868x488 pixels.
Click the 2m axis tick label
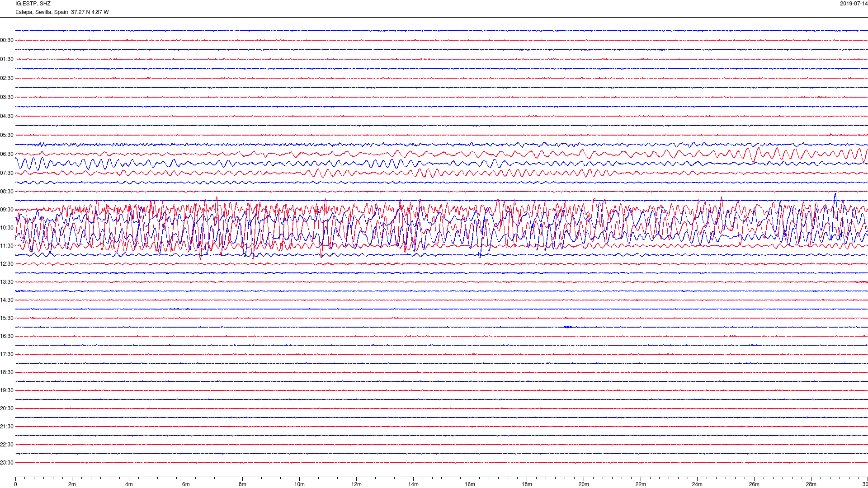pos(72,484)
